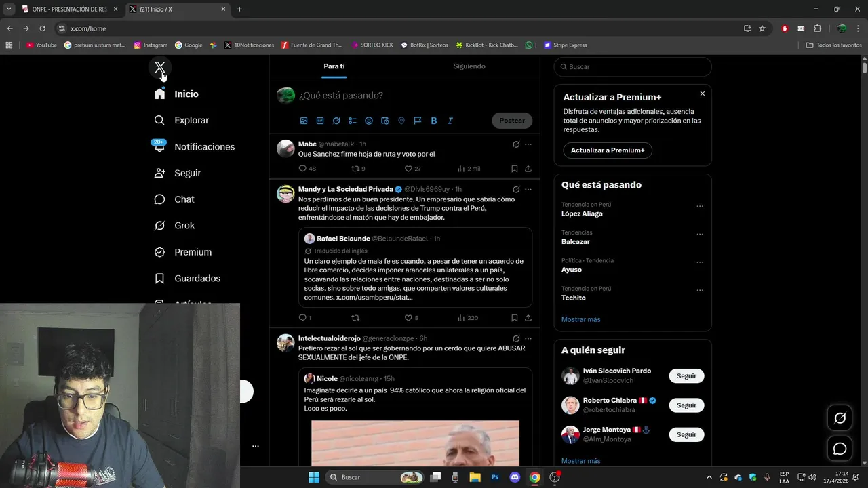Add an image to the post

click(304, 121)
